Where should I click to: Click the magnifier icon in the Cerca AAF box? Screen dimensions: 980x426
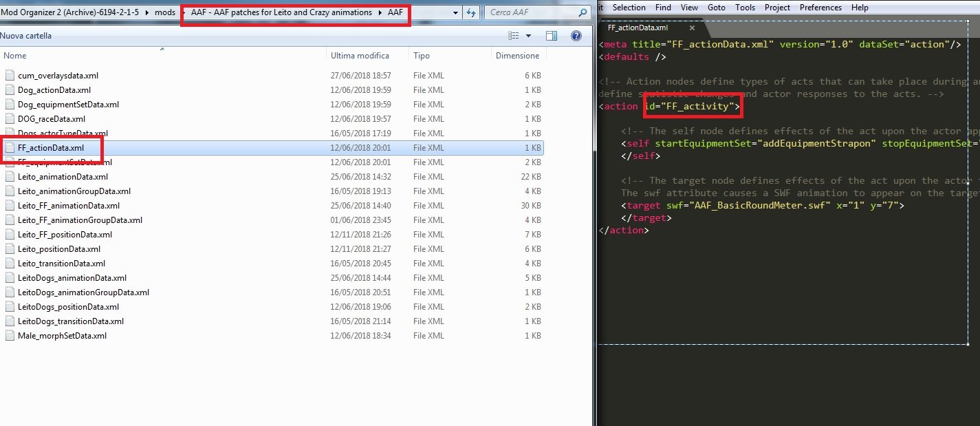[x=582, y=12]
